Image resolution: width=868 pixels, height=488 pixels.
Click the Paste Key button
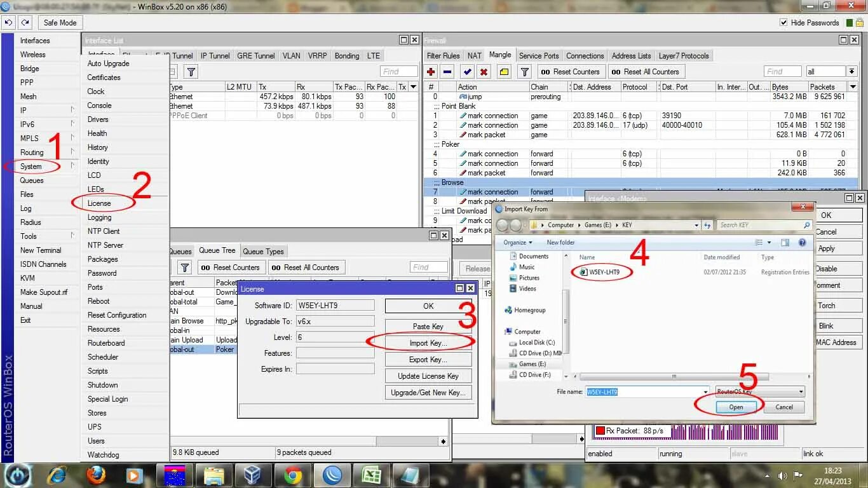(428, 327)
